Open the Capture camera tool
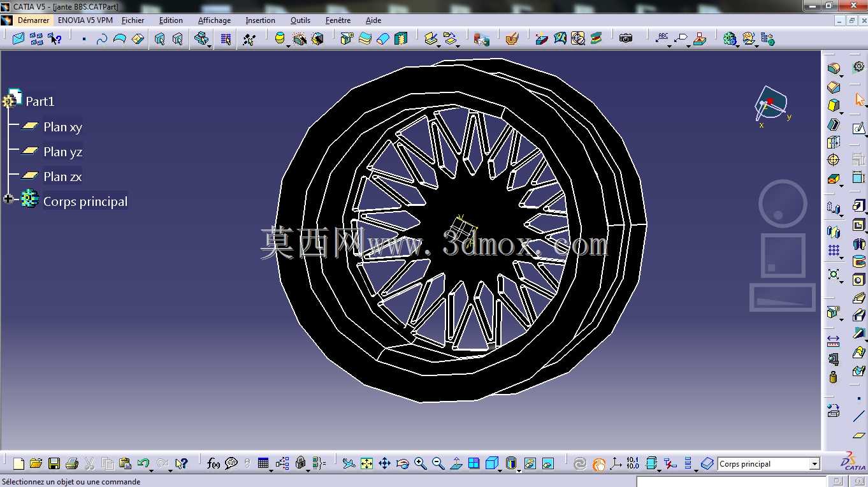The image size is (868, 487). click(x=626, y=38)
